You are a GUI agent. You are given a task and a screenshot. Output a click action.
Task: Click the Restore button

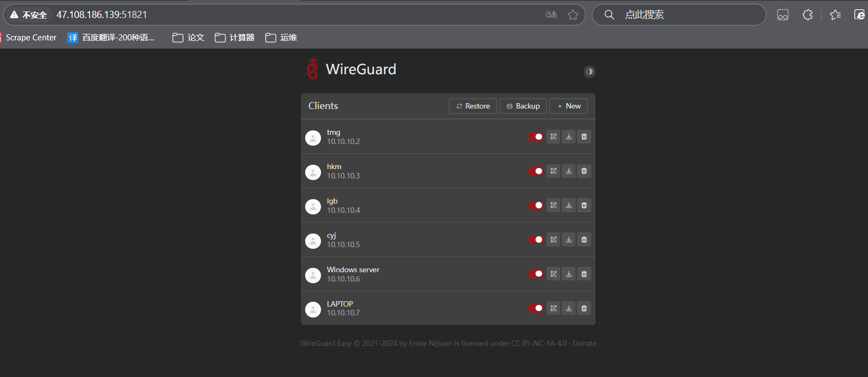click(x=473, y=106)
